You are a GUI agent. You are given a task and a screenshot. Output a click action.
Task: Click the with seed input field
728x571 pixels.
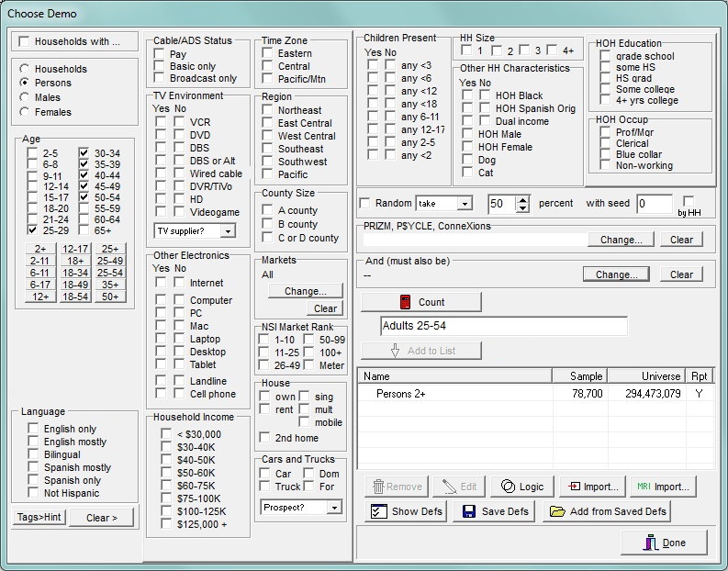pyautogui.click(x=655, y=203)
